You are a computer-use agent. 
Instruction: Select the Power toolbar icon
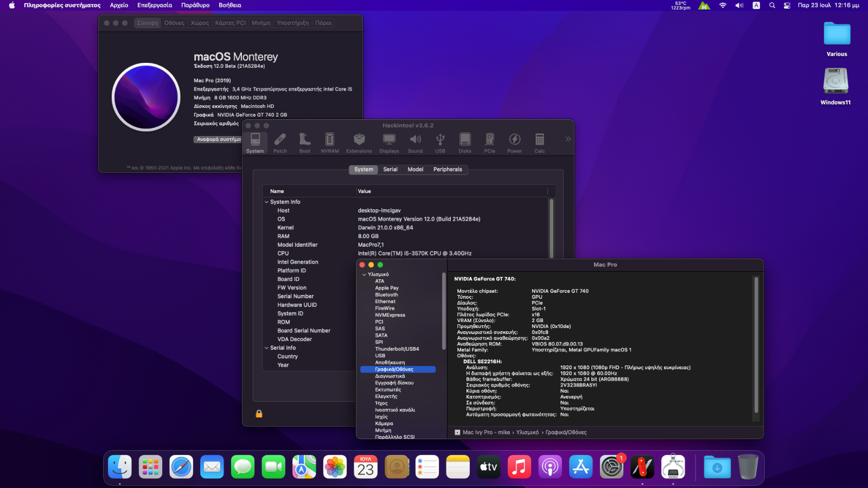(514, 143)
